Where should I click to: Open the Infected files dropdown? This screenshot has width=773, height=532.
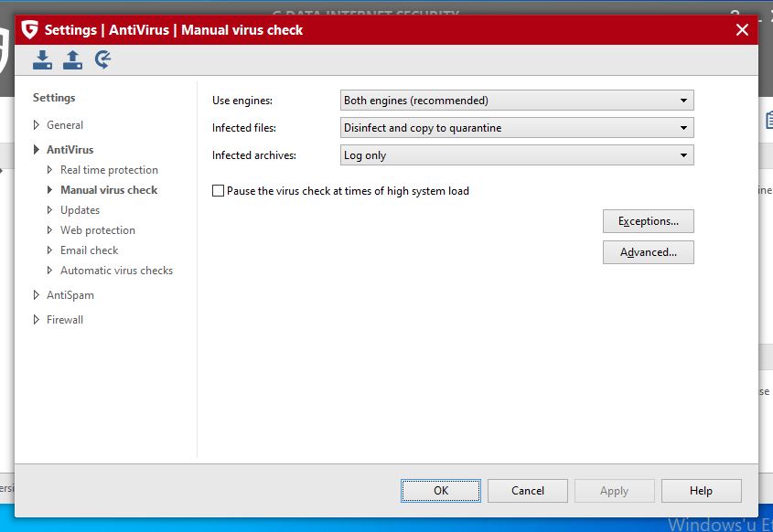click(517, 128)
